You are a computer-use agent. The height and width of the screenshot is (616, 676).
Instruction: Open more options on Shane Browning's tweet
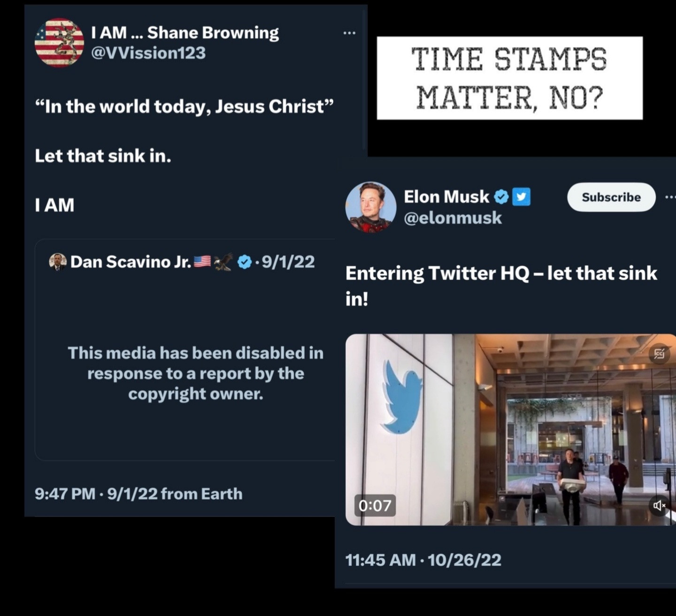[x=349, y=33]
